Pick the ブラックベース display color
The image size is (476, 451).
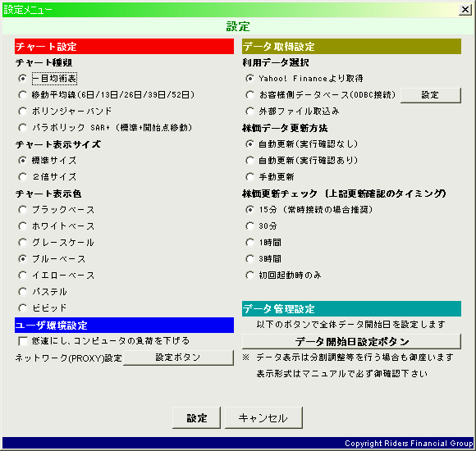coord(22,210)
